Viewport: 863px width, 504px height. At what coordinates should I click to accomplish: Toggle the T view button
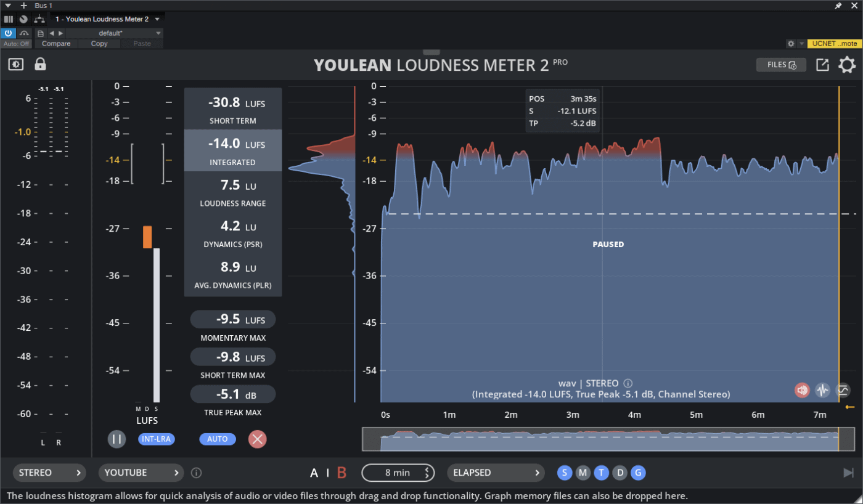click(602, 473)
